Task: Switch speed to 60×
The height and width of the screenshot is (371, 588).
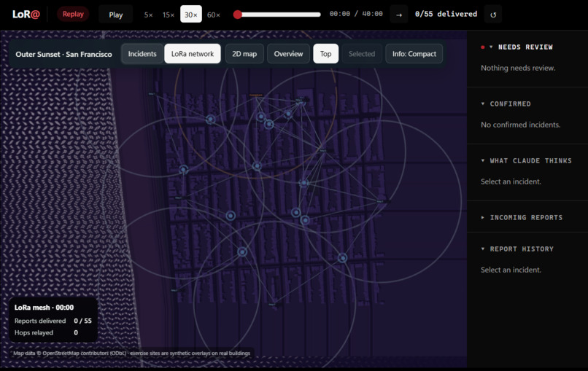Action: [214, 15]
